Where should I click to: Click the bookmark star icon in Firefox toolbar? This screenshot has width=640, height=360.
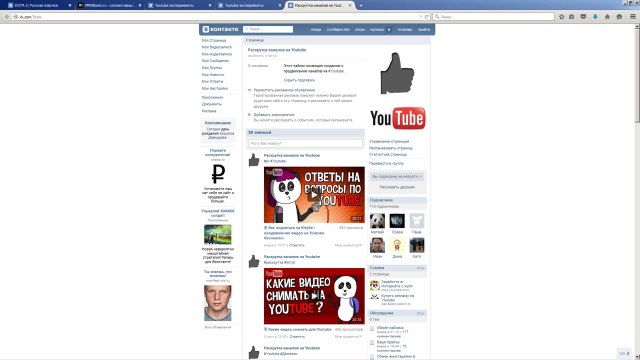coord(561,17)
